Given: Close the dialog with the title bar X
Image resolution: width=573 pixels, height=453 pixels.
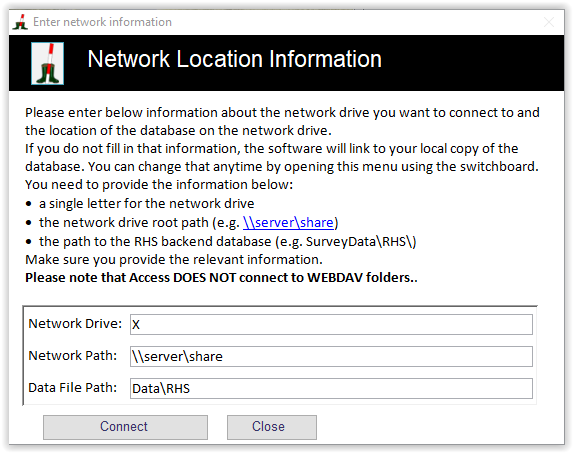Looking at the screenshot, I should [x=549, y=22].
